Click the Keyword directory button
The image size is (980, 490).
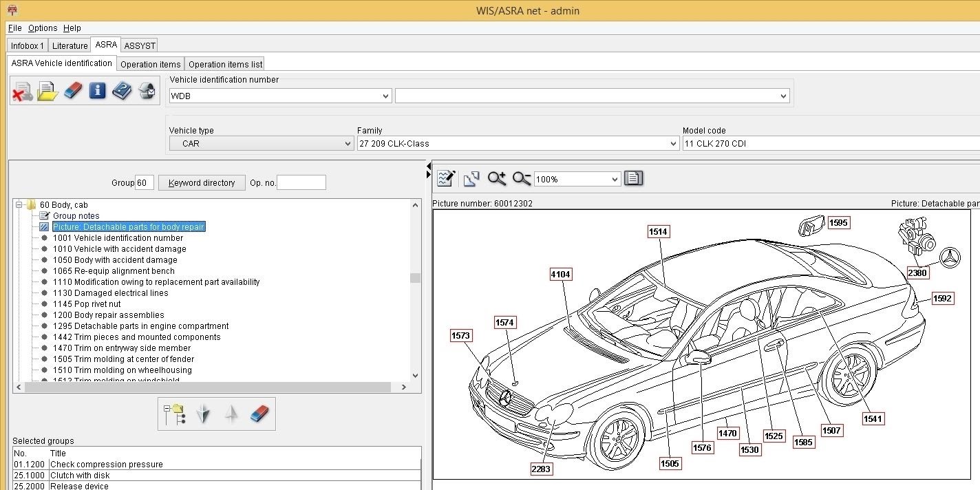coord(202,182)
